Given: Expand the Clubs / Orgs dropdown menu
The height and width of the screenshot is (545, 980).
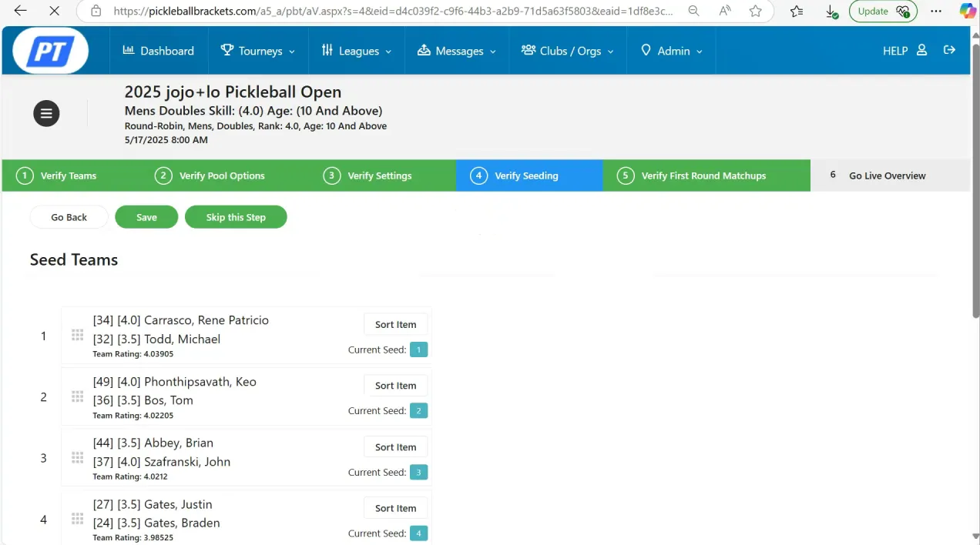Looking at the screenshot, I should 567,51.
